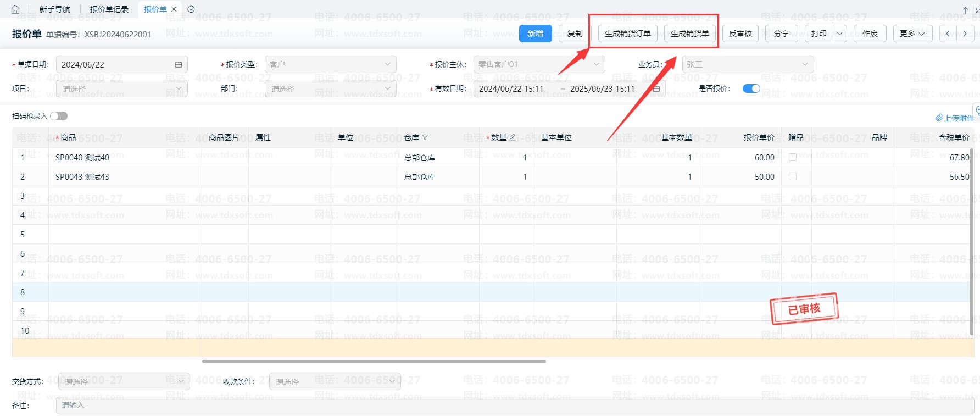Image resolution: width=980 pixels, height=416 pixels.
Task: Check the 赠品 checkbox for SP0040 测试40
Action: coord(793,157)
